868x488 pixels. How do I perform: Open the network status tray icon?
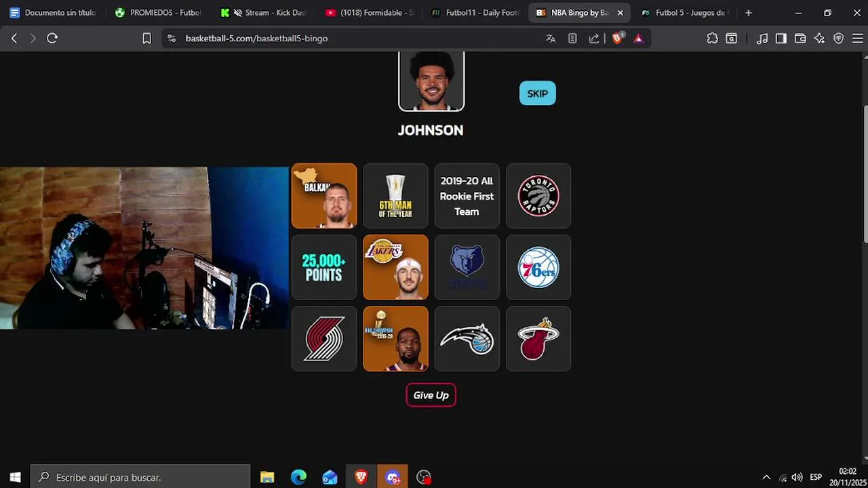pyautogui.click(x=783, y=477)
